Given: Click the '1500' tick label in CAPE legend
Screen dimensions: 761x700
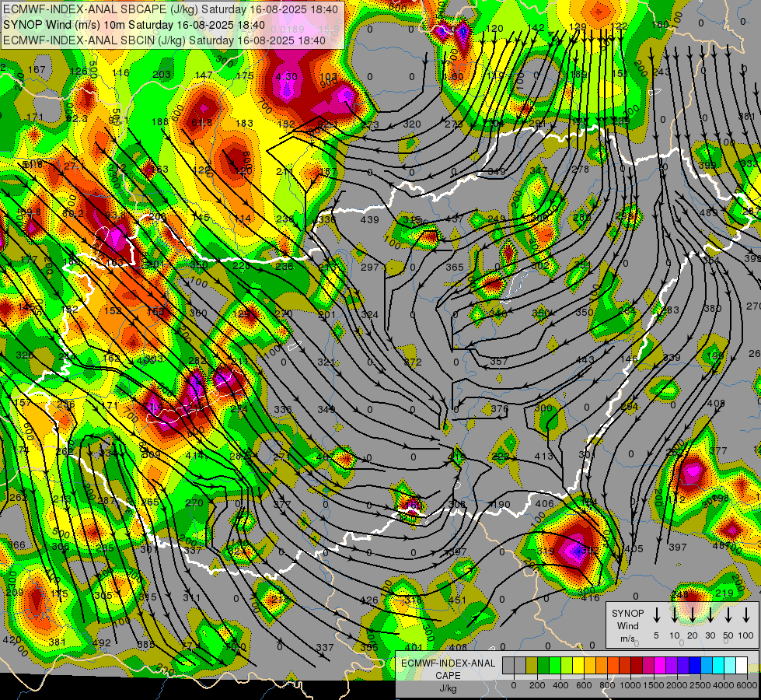Looking at the screenshot, I should [x=654, y=685].
